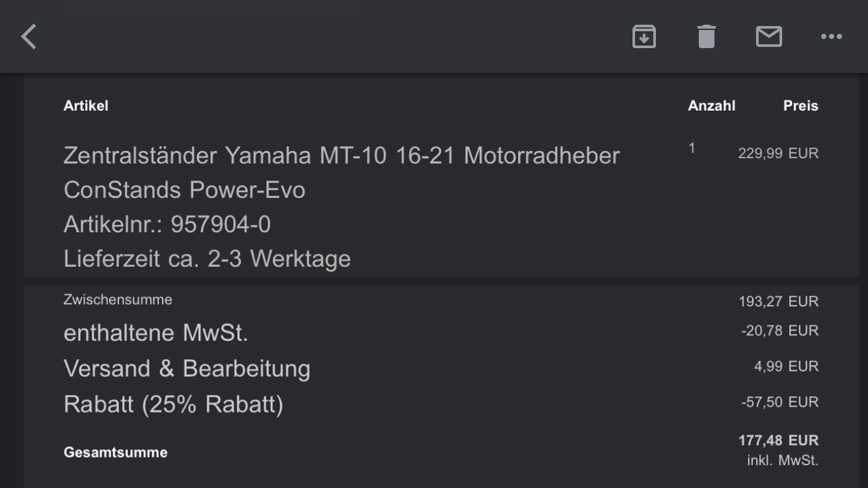This screenshot has height=488, width=868.
Task: Open the more options menu (three dots)
Action: pos(831,36)
